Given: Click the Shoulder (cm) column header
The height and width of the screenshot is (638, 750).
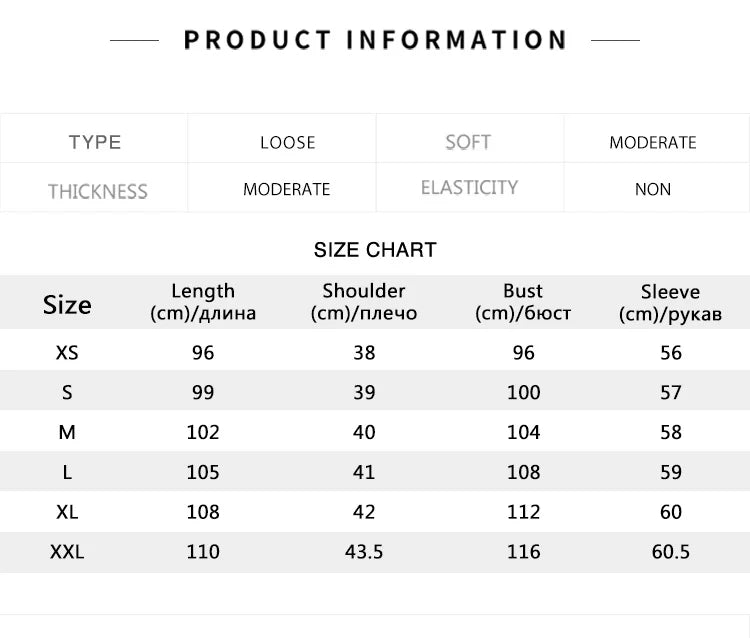Looking at the screenshot, I should click(364, 302).
